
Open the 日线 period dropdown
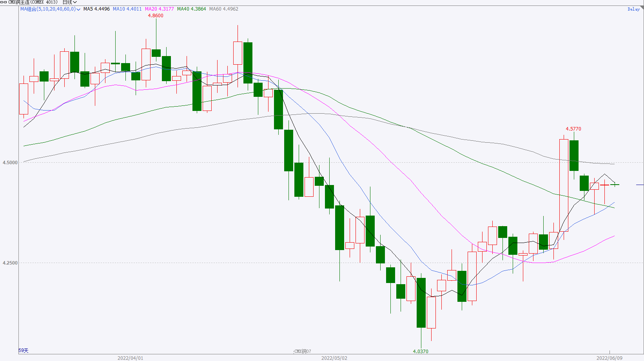70,2
